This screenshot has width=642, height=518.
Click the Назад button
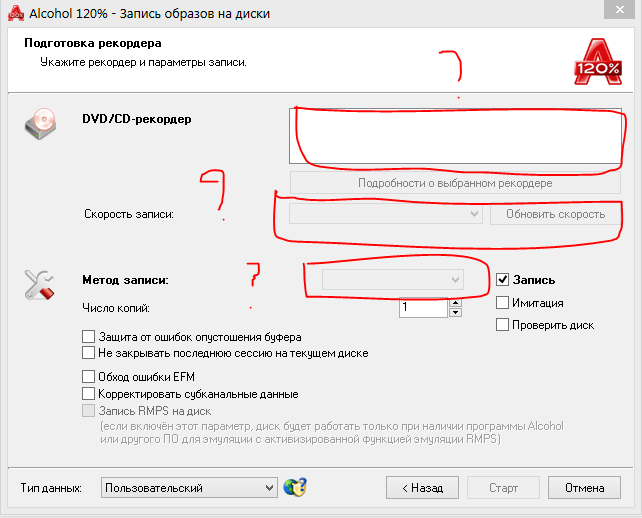click(x=422, y=488)
